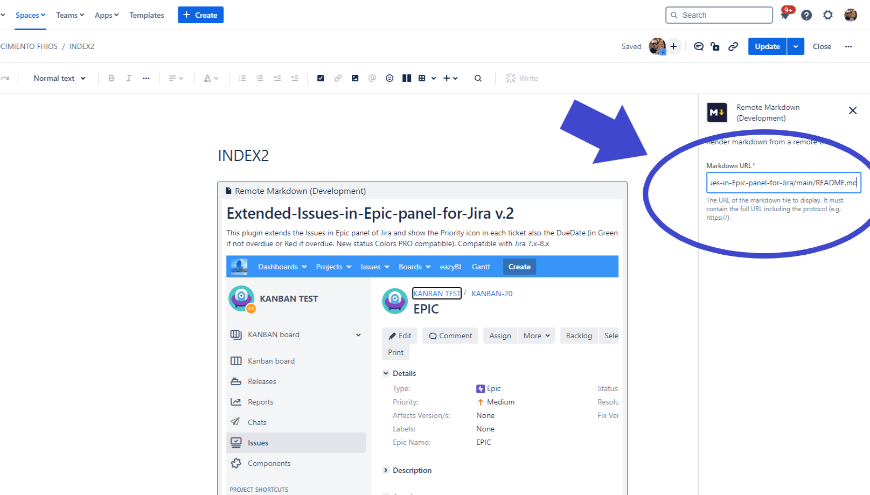Open the text alignment dropdown
The width and height of the screenshot is (870, 495).
[x=176, y=78]
